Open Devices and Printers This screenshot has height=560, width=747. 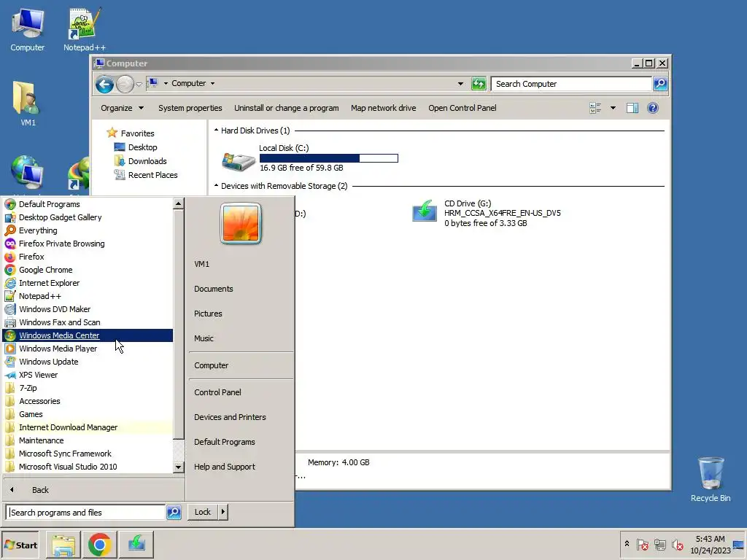click(230, 417)
